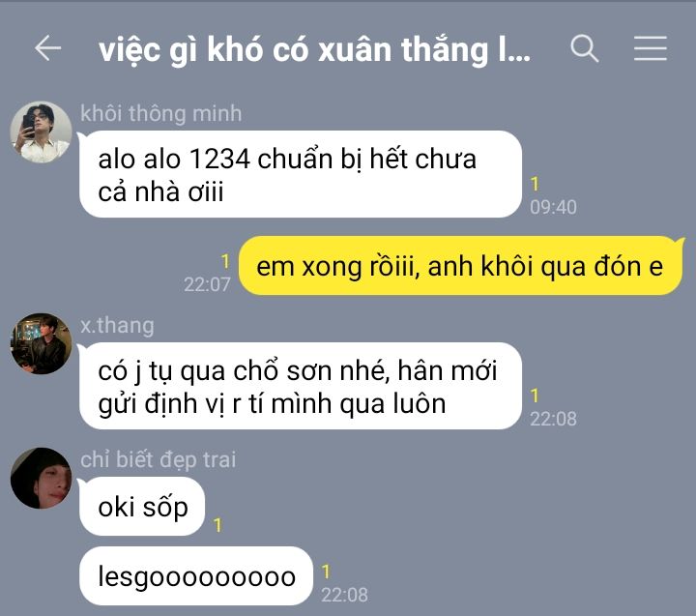Select the oki sốp message bubble

pos(141,507)
